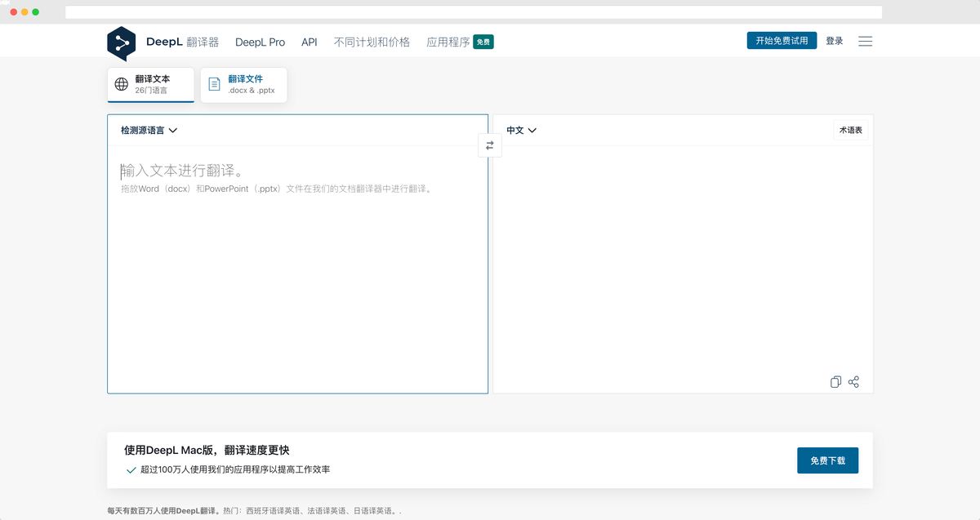This screenshot has height=520, width=980.
Task: Click the document icon for 翻译文件
Action: coord(214,84)
